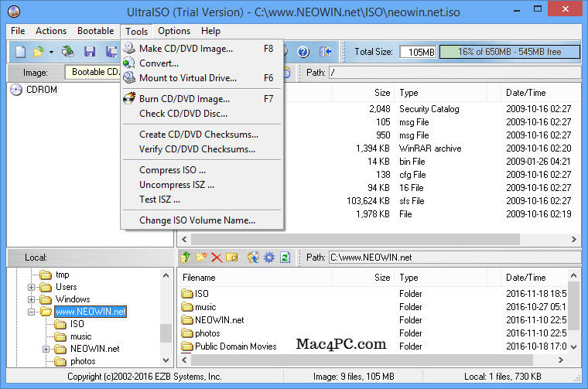Image resolution: width=588 pixels, height=389 pixels.
Task: Expand the NEOWIN.net subfolder tree node
Action: tap(46, 350)
